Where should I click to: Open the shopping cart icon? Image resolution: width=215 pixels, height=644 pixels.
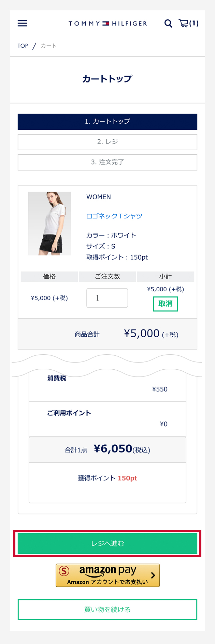coord(184,23)
